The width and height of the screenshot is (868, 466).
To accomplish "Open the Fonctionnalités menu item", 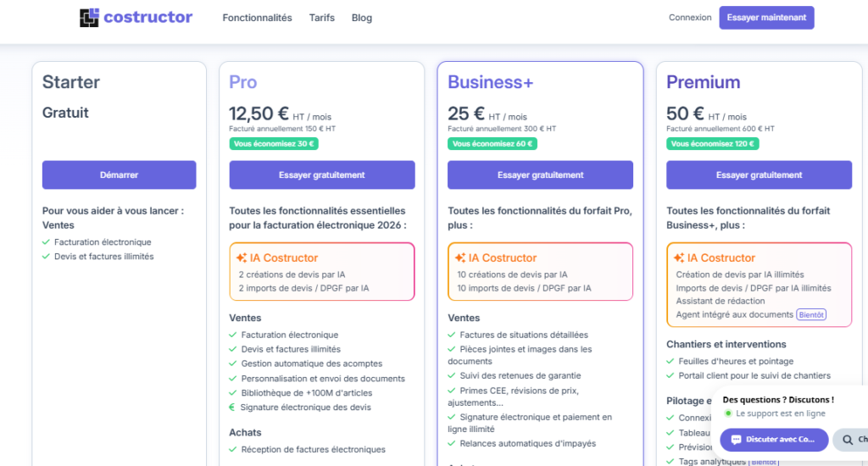I will coord(257,18).
